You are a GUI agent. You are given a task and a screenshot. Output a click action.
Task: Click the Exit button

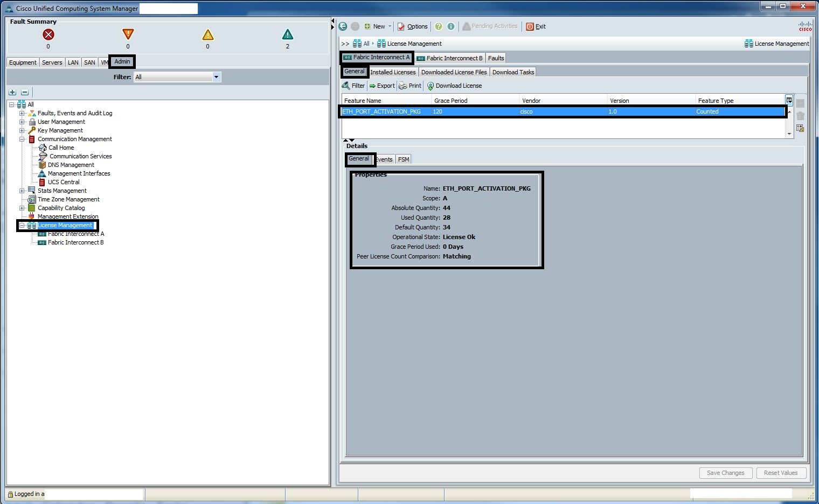536,26
